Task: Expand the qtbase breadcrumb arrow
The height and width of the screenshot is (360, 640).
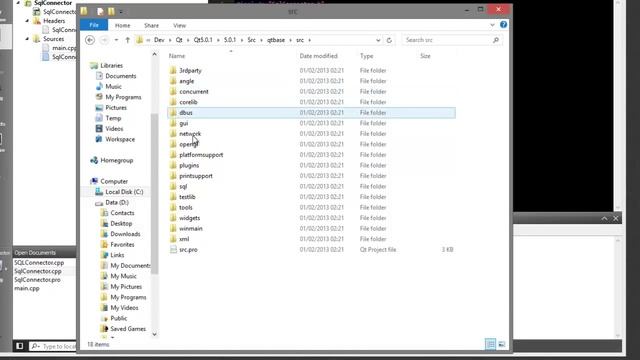Action: tap(290, 40)
